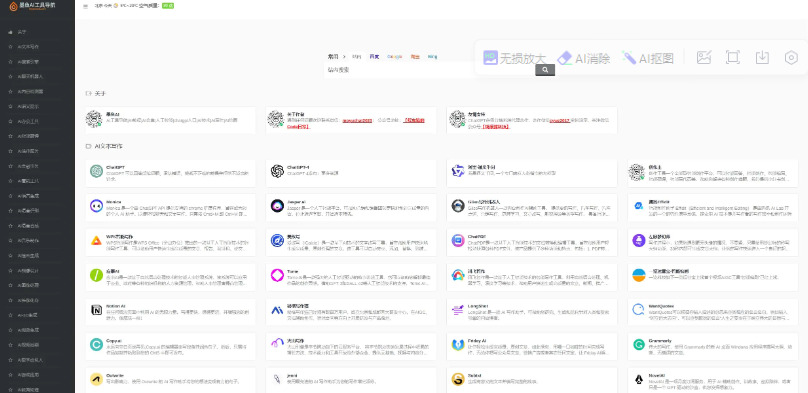Viewport: 808px width, 393px height.
Task: Open the ChatGPT card title
Action: [115, 167]
